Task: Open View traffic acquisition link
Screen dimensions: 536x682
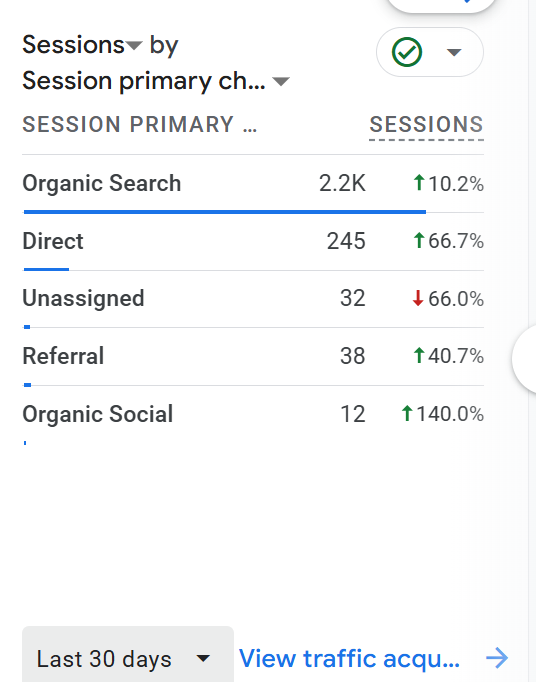Action: [349, 658]
